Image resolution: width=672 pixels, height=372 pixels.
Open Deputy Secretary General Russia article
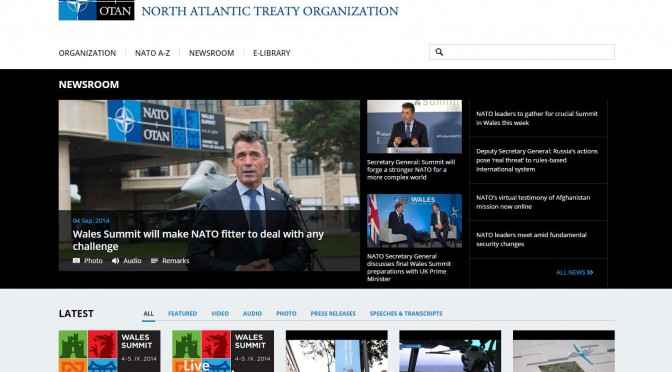tap(537, 160)
